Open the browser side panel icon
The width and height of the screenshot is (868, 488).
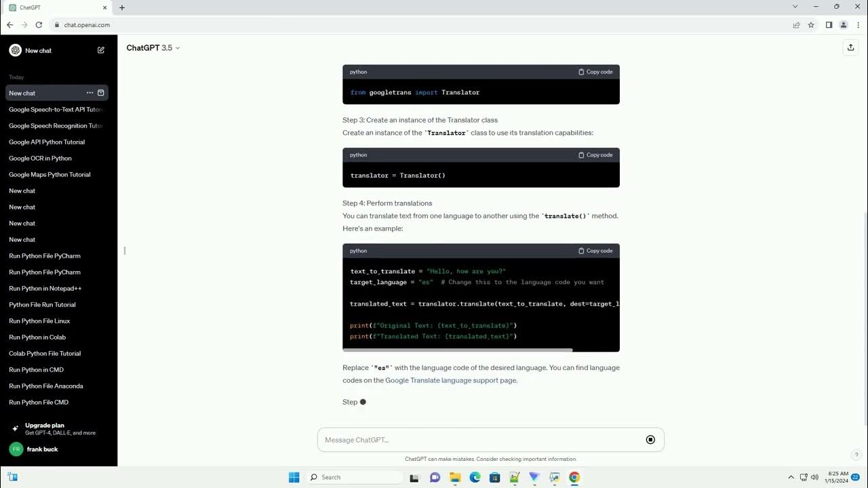click(x=829, y=25)
